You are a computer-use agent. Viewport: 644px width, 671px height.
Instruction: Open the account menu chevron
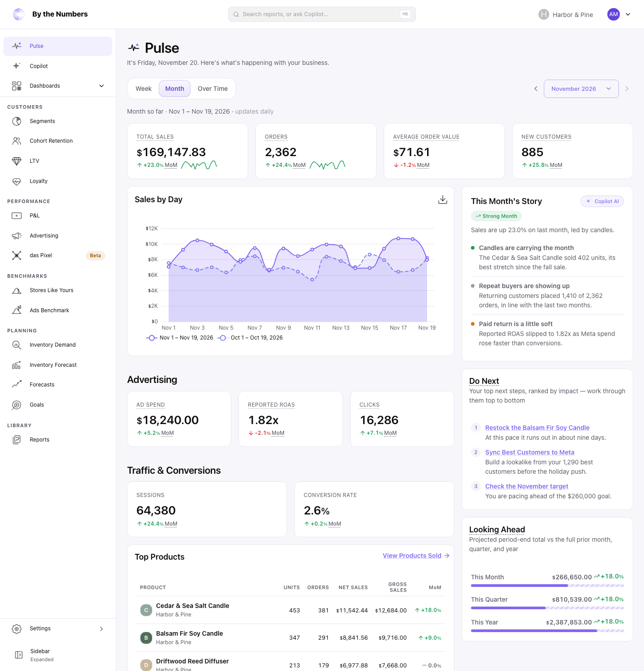point(628,14)
